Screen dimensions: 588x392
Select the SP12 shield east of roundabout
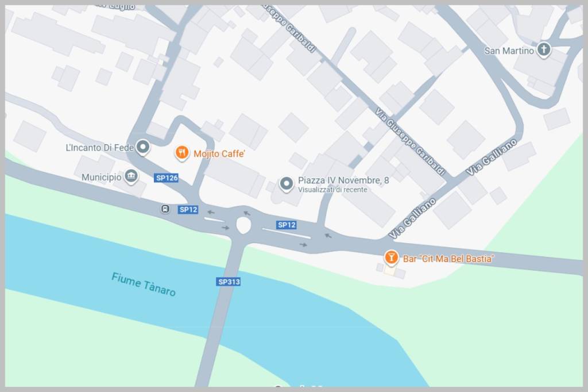click(287, 225)
